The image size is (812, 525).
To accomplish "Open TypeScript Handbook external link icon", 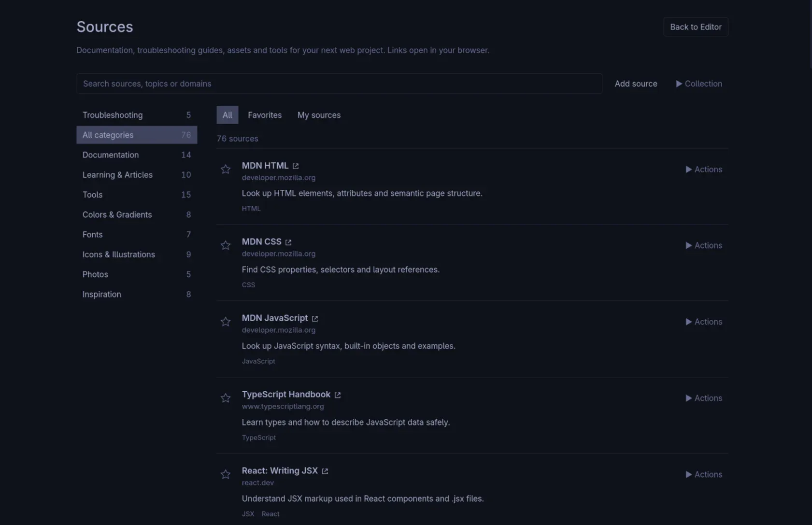I will point(338,395).
